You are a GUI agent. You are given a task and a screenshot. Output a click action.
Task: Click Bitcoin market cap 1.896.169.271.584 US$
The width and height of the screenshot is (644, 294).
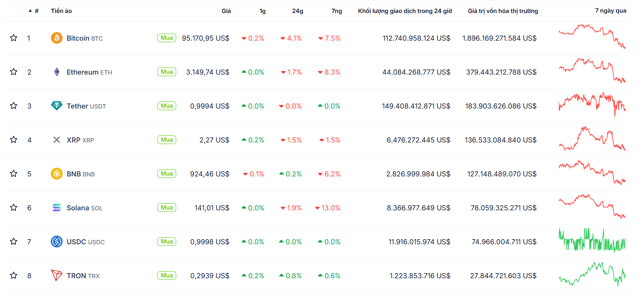499,38
